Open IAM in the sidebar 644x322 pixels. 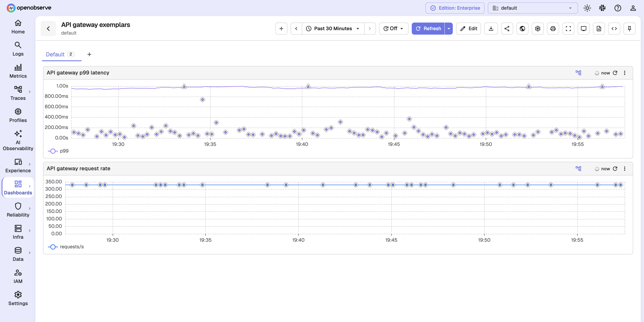(x=18, y=276)
